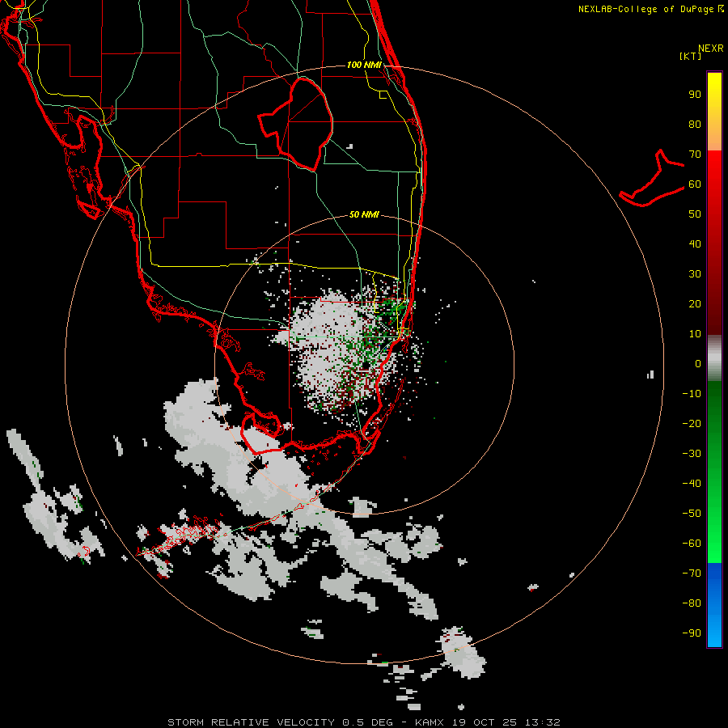
Task: Click the 30 value on the velocity scale
Action: coord(695,274)
